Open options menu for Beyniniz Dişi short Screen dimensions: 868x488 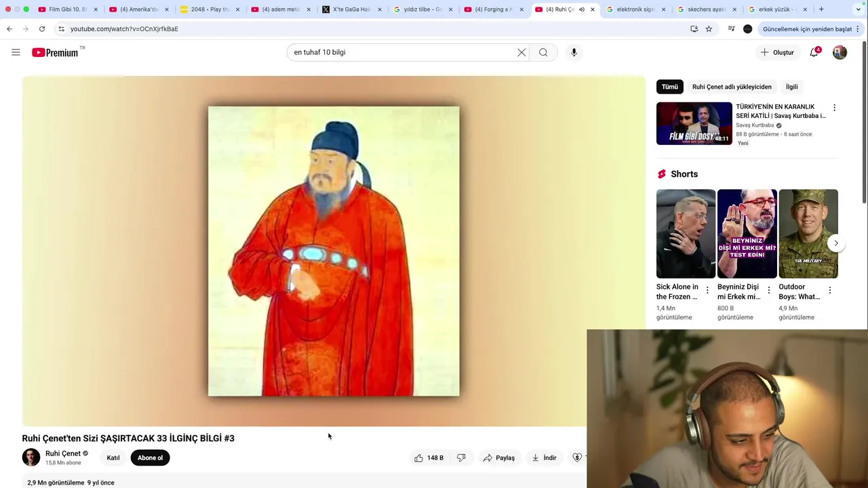(x=768, y=290)
